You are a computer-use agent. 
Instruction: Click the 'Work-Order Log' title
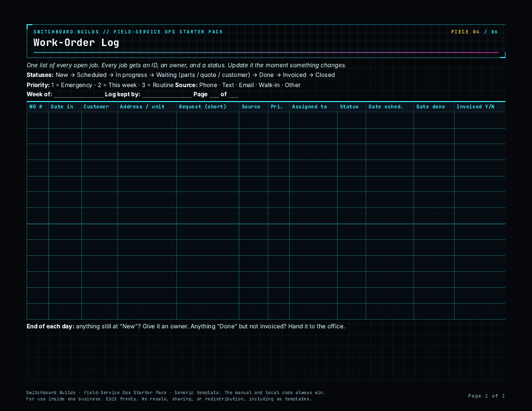(x=76, y=43)
